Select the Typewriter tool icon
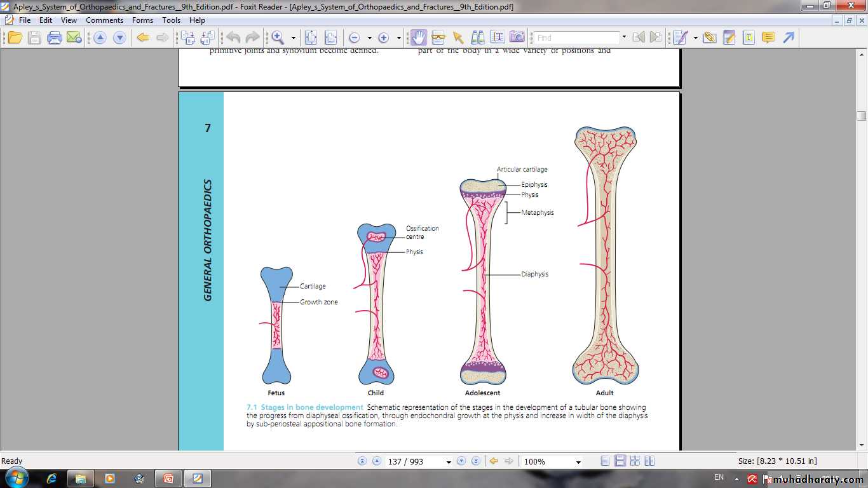The height and width of the screenshot is (488, 868). click(749, 37)
